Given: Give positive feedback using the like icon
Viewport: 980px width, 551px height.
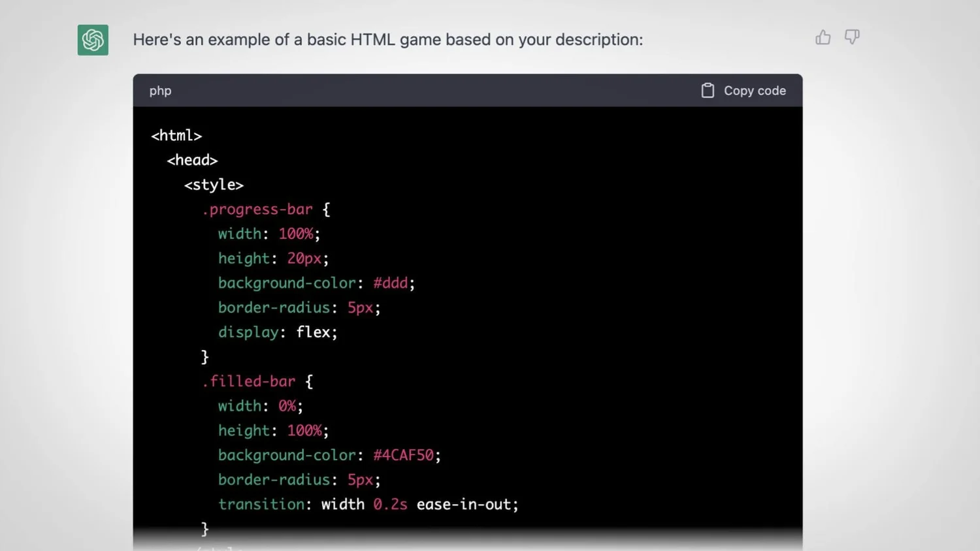Looking at the screenshot, I should tap(823, 37).
